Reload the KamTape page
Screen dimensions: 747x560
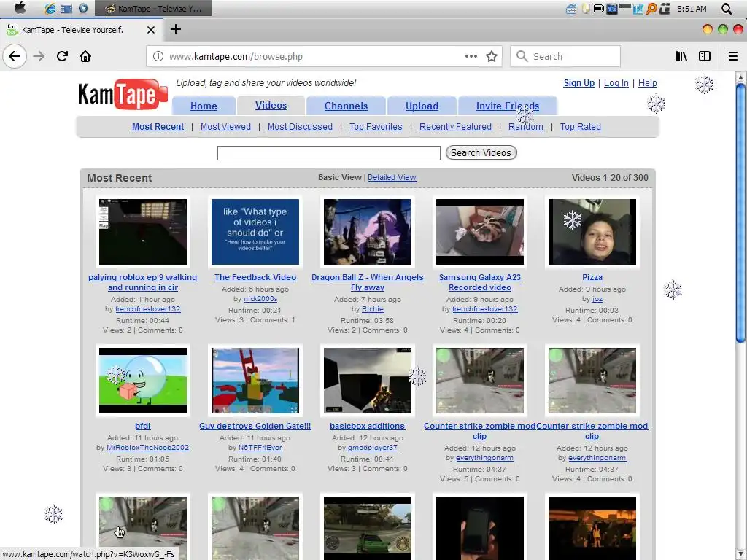(62, 57)
